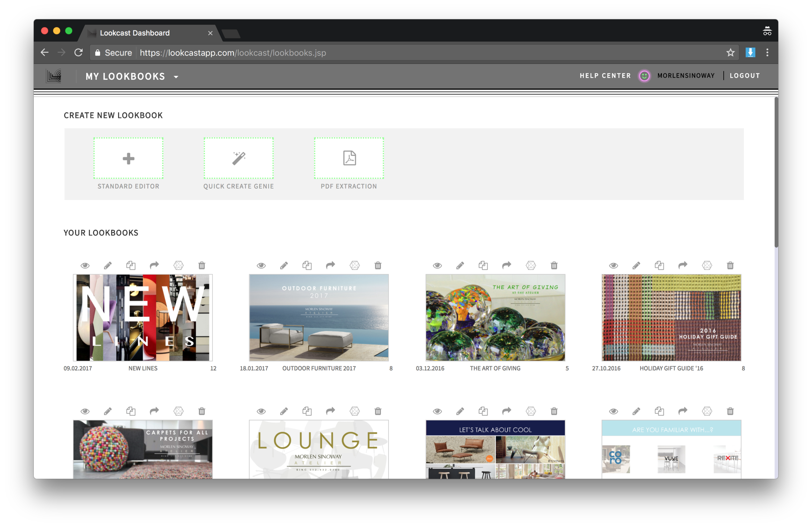Open the Lounge lookbook thumbnail
This screenshot has height=527, width=812.
319,449
